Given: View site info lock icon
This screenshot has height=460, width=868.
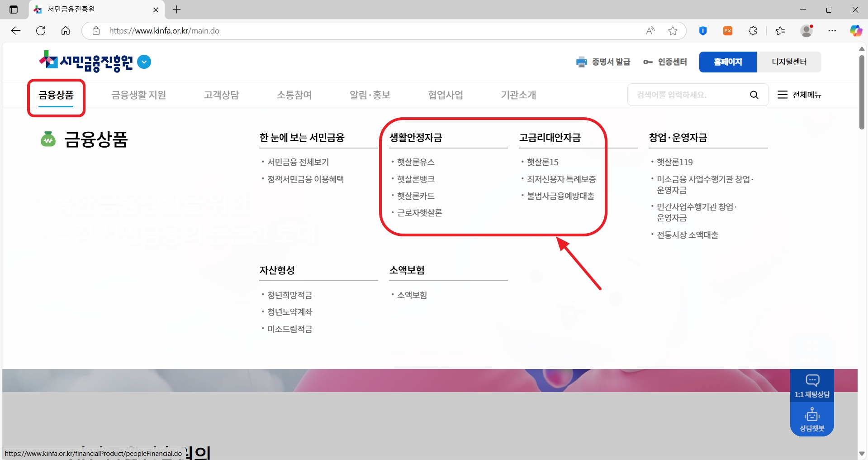Looking at the screenshot, I should pos(96,31).
